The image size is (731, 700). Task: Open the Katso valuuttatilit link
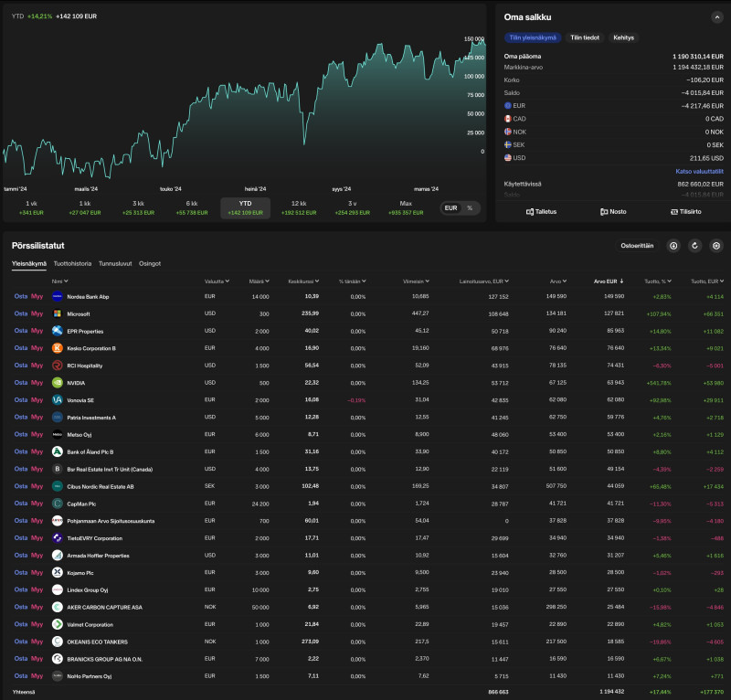[699, 171]
